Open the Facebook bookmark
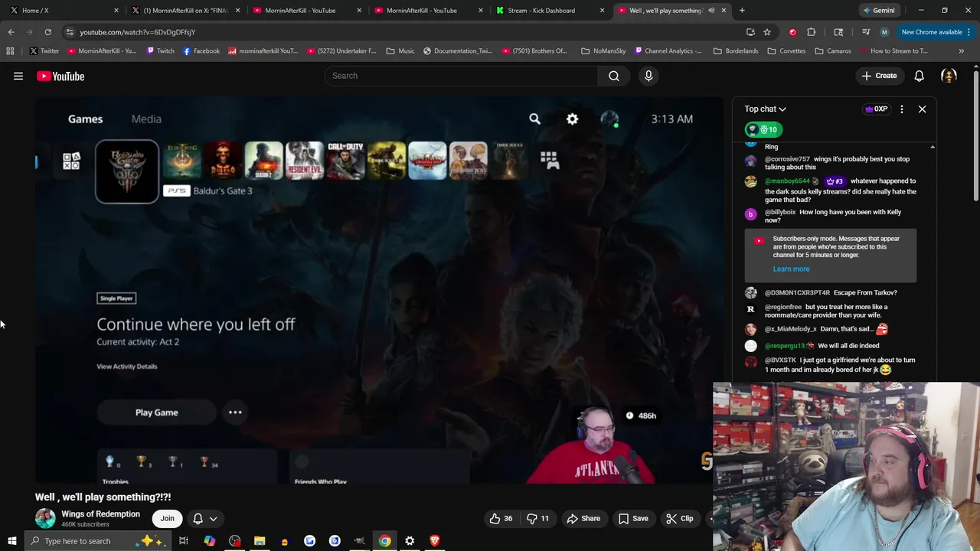The height and width of the screenshot is (551, 980). coord(201,51)
